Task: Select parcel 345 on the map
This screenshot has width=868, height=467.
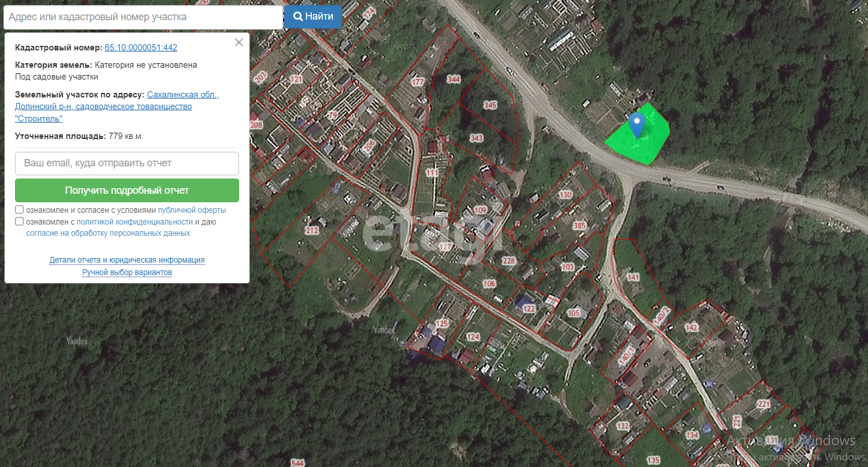Action: (490, 105)
